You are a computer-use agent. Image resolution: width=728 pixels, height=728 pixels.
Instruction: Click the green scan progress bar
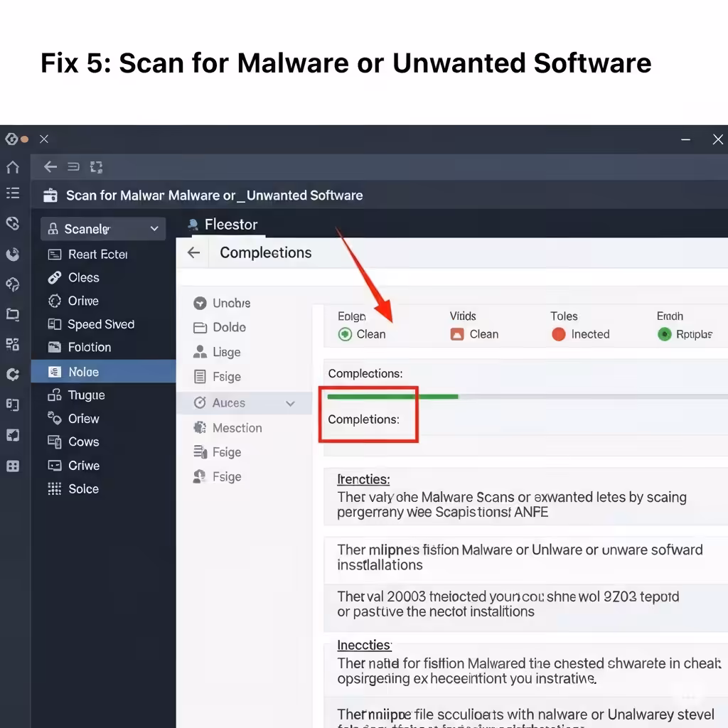coord(392,397)
